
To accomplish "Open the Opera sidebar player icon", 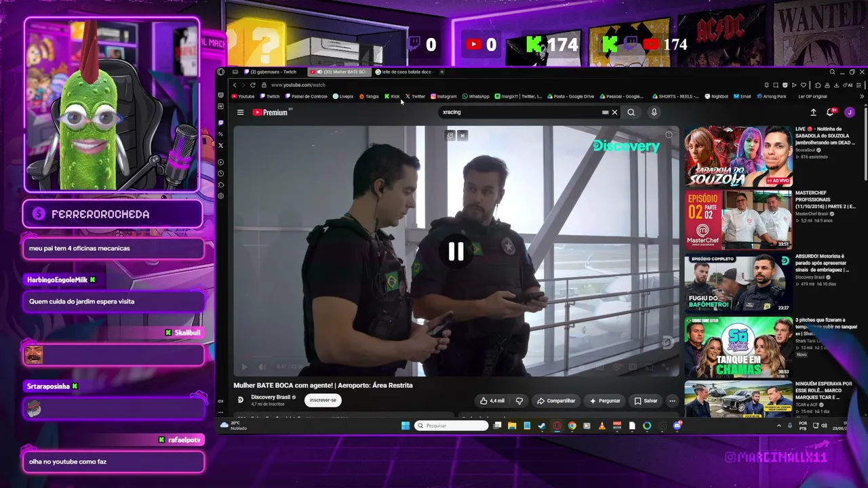I will coord(221,162).
